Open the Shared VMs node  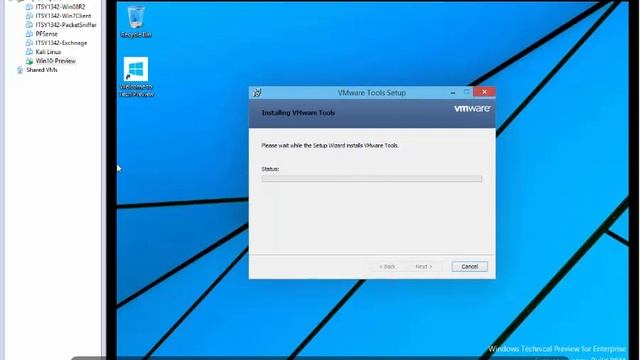[x=42, y=70]
